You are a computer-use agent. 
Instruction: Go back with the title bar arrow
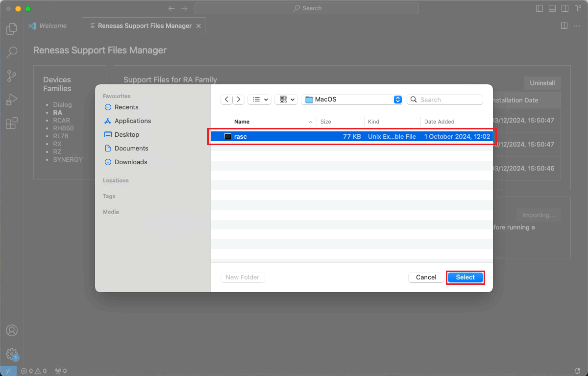tap(171, 8)
